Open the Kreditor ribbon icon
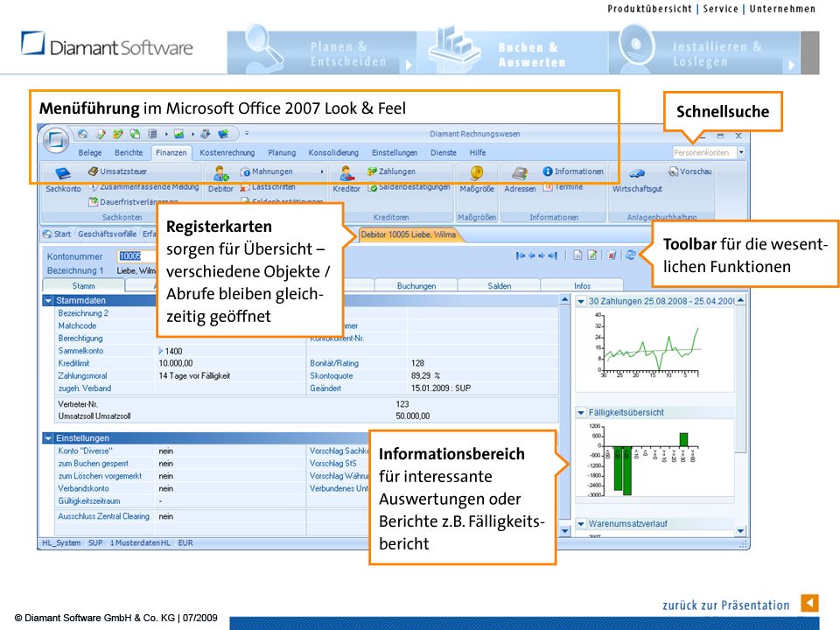 point(346,173)
